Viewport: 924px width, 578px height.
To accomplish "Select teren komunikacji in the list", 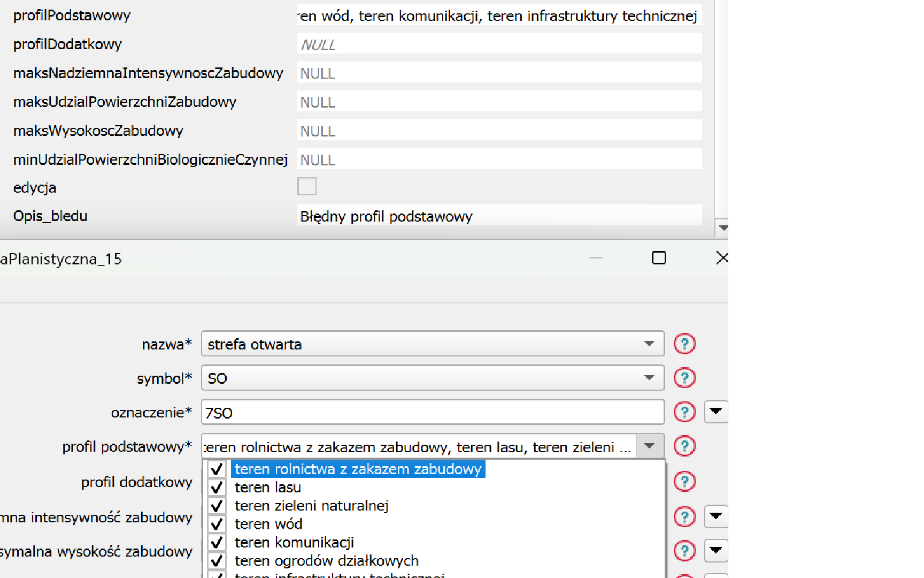I will pyautogui.click(x=294, y=543).
